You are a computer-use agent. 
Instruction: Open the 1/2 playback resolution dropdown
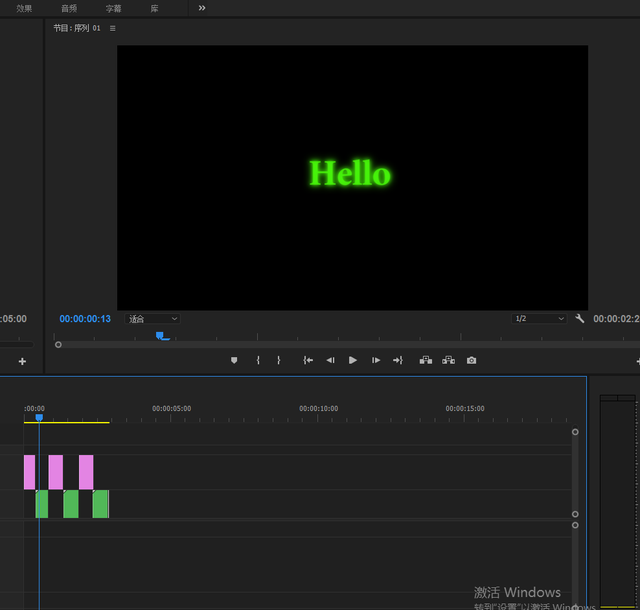tap(539, 319)
